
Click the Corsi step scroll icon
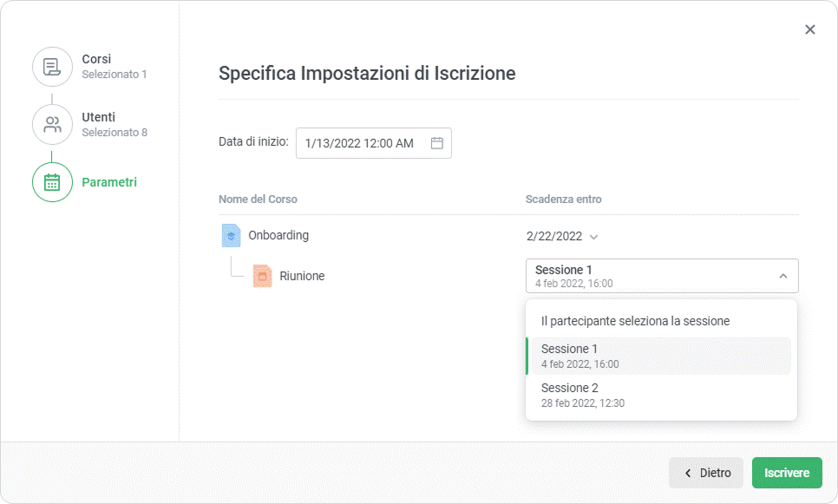pos(52,67)
